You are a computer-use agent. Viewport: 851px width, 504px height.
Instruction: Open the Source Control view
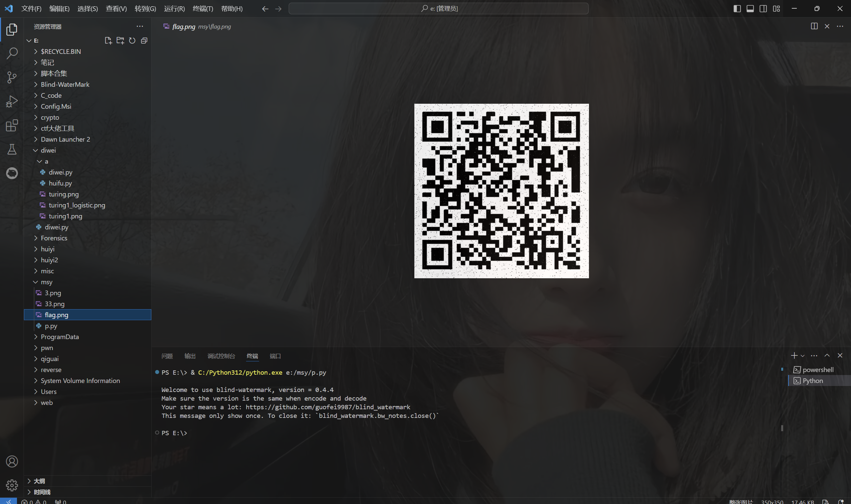point(12,77)
